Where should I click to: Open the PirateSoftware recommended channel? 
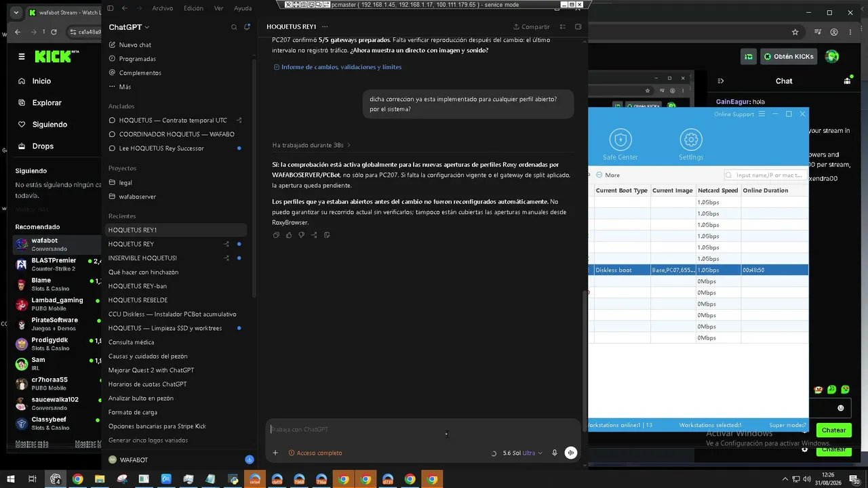(57, 323)
